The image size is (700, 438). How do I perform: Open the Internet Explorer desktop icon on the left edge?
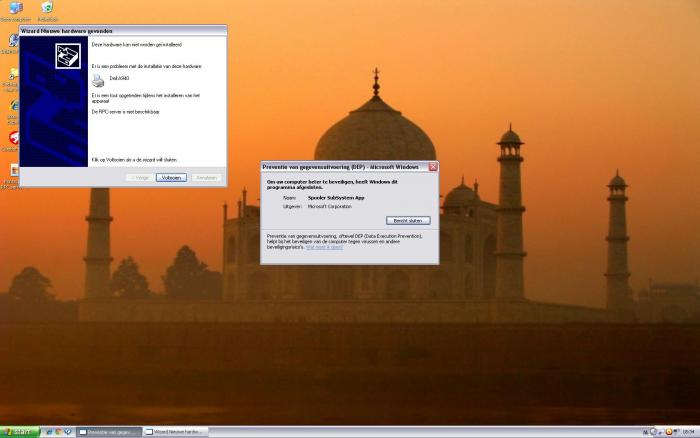tap(14, 106)
